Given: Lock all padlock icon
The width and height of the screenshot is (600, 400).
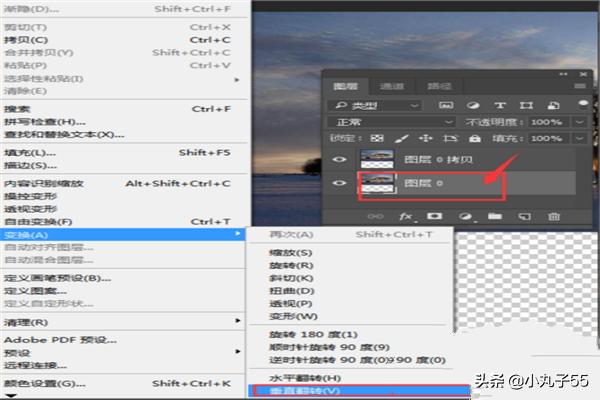Looking at the screenshot, I should 475,138.
